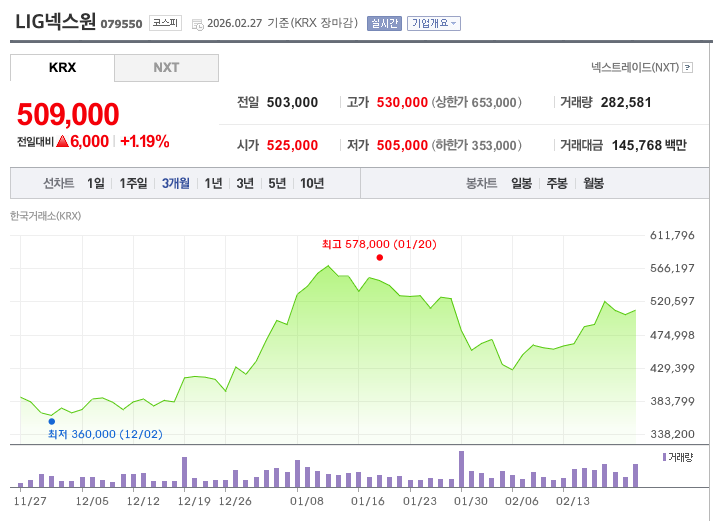The width and height of the screenshot is (713, 521).
Task: Click the 11/27 date axis label
Action: coord(30,501)
